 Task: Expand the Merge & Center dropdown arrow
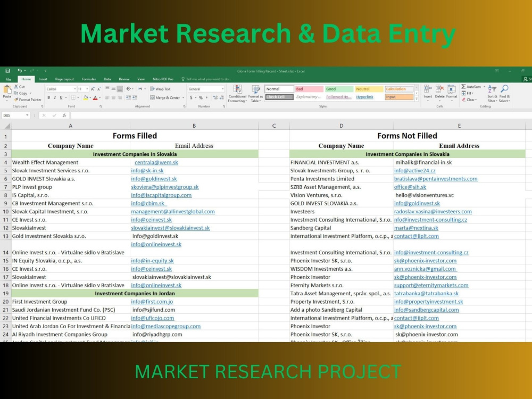[183, 98]
